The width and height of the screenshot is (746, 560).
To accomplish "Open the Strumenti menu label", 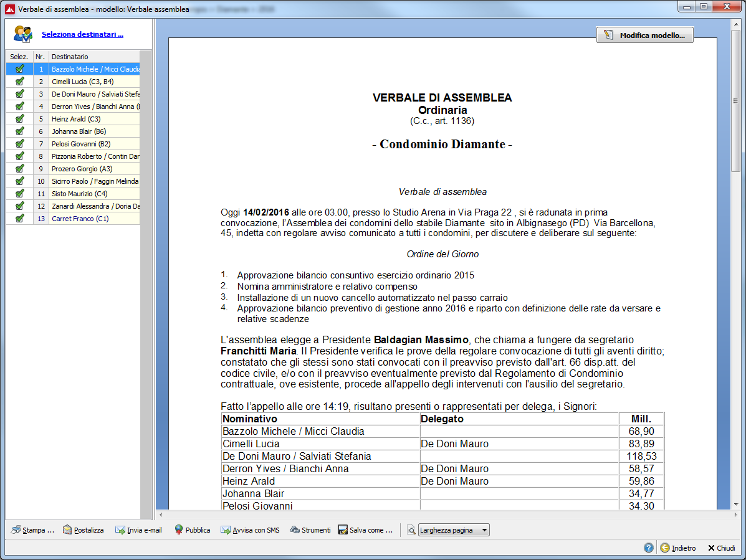I will [x=316, y=530].
